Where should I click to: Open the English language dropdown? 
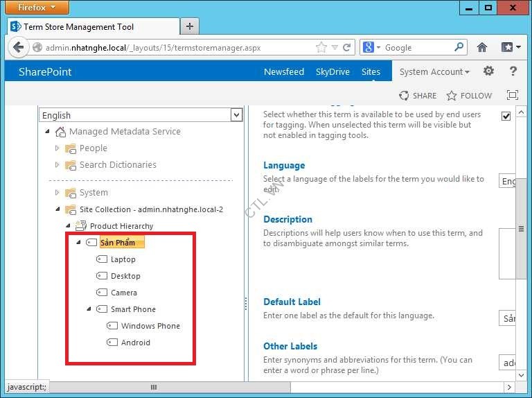coord(236,115)
